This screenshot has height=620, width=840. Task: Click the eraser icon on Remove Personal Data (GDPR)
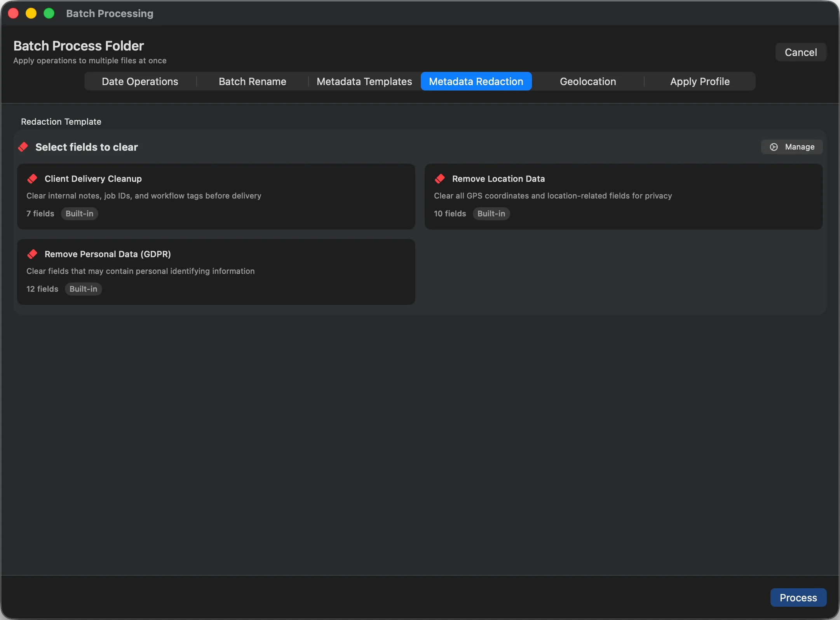click(32, 254)
